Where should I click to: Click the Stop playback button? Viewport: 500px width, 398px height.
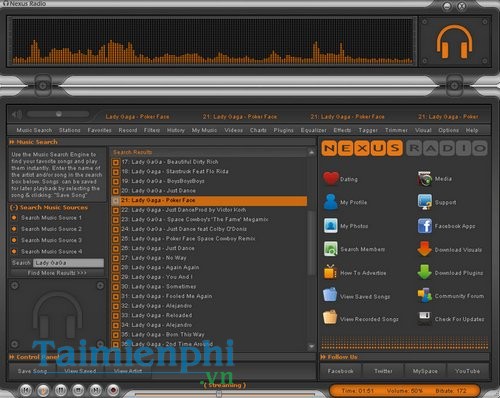(78, 390)
